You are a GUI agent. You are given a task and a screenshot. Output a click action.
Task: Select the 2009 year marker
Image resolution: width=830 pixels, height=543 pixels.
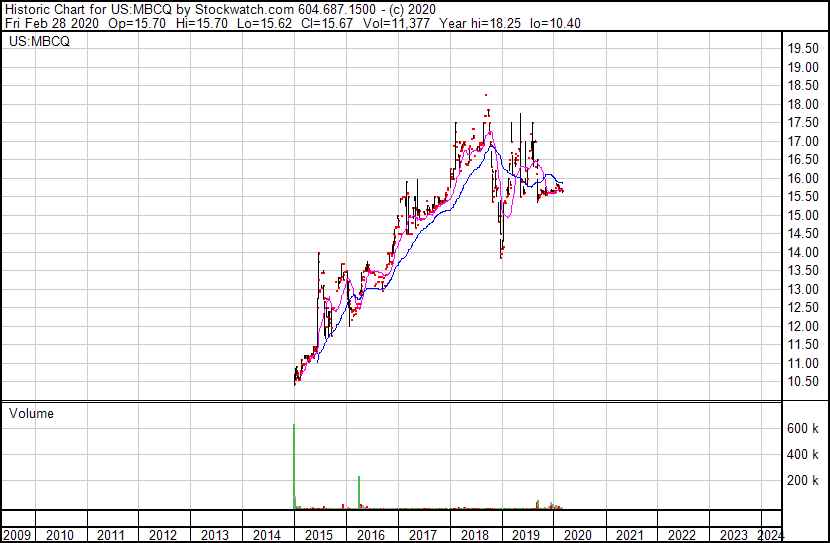click(x=17, y=534)
